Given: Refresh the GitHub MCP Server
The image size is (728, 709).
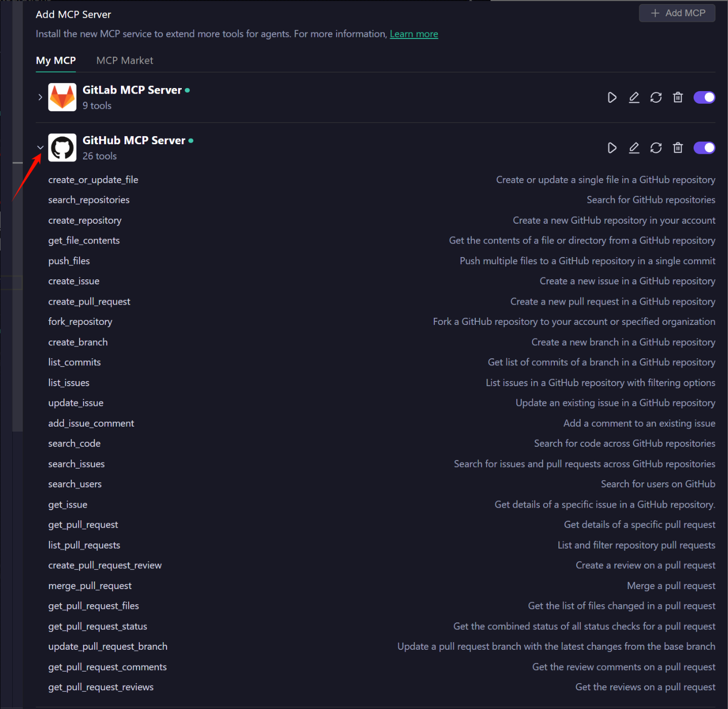Looking at the screenshot, I should coord(656,148).
